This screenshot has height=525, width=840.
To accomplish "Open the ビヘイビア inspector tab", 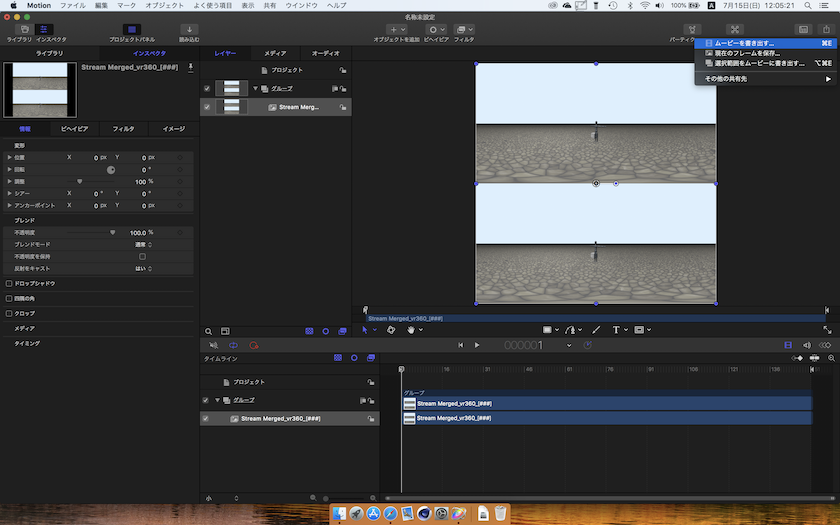I will point(74,129).
